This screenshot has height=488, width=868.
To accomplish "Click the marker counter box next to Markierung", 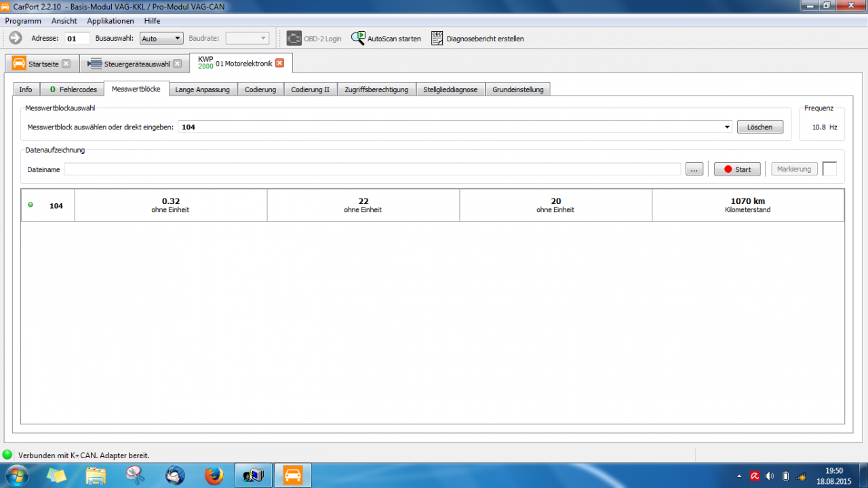I will (x=829, y=169).
